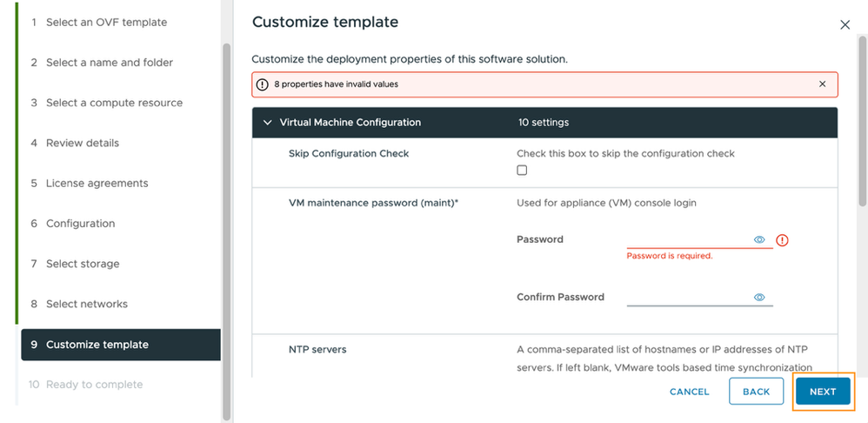Open step 8 Select networks
The image size is (868, 423).
click(86, 304)
